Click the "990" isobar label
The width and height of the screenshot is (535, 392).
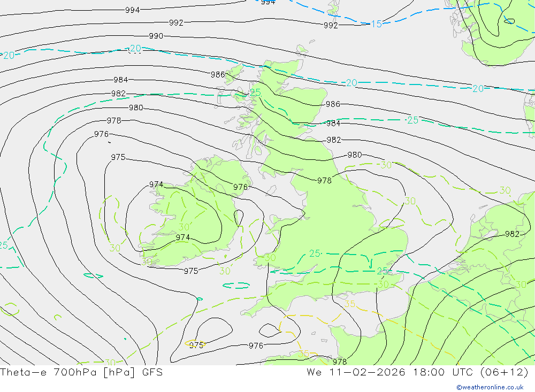pyautogui.click(x=156, y=36)
